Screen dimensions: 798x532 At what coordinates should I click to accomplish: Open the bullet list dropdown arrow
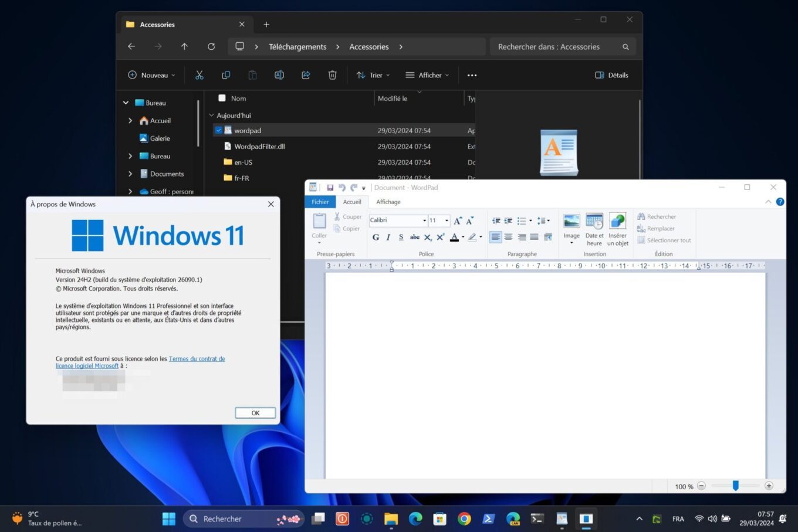tap(530, 221)
